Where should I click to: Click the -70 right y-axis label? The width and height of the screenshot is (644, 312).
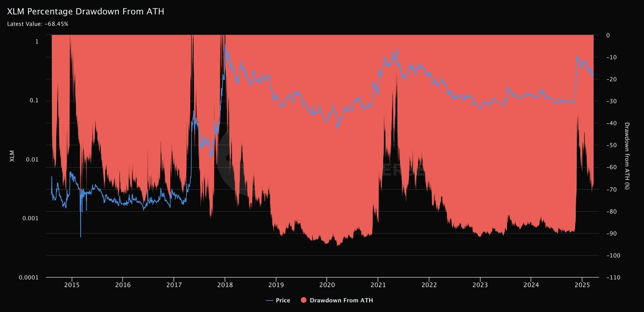click(611, 189)
